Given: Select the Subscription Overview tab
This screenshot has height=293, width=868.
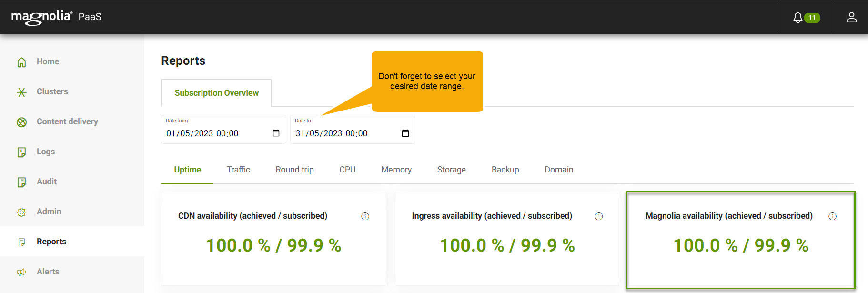Looking at the screenshot, I should pos(216,93).
